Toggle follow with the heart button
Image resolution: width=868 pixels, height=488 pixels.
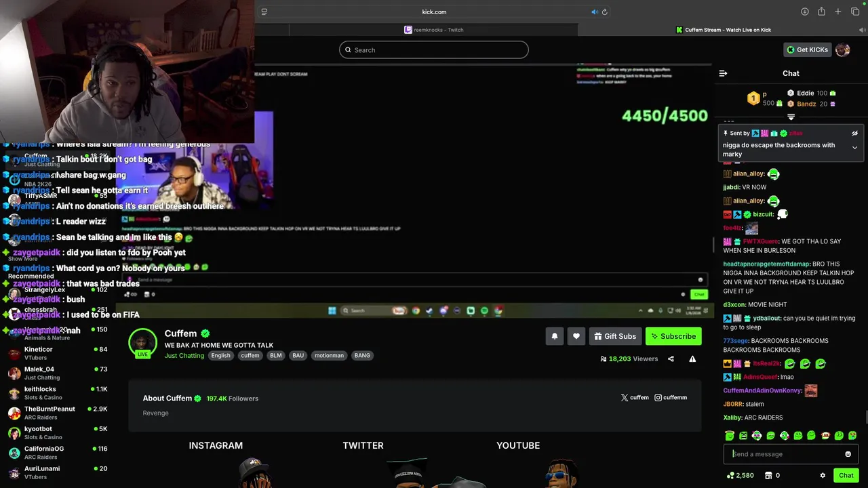(x=576, y=336)
